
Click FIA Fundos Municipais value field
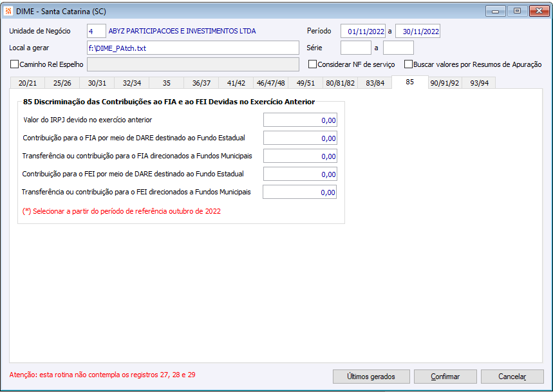(300, 156)
